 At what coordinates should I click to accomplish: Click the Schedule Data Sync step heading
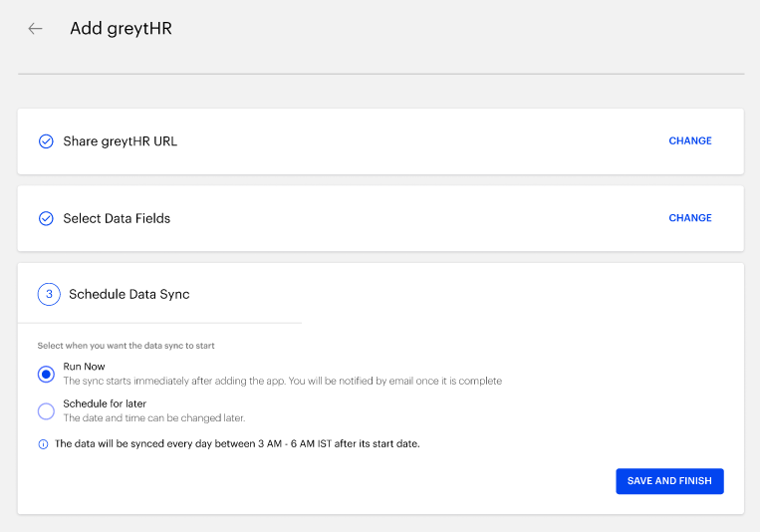[x=128, y=294]
